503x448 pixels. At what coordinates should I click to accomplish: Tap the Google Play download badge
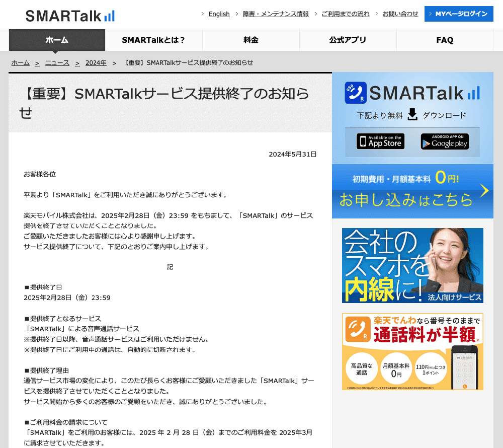(445, 141)
